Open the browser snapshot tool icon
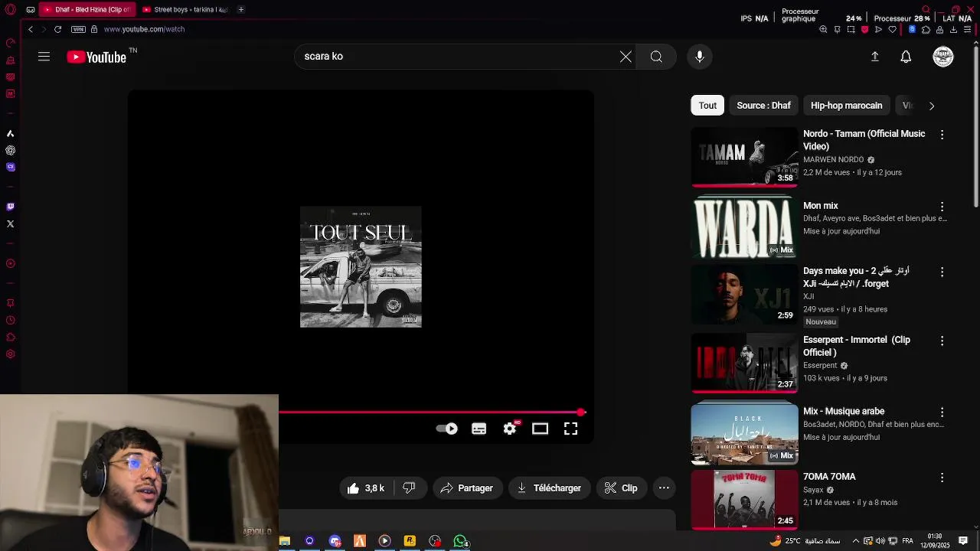980x551 pixels. coord(851,30)
